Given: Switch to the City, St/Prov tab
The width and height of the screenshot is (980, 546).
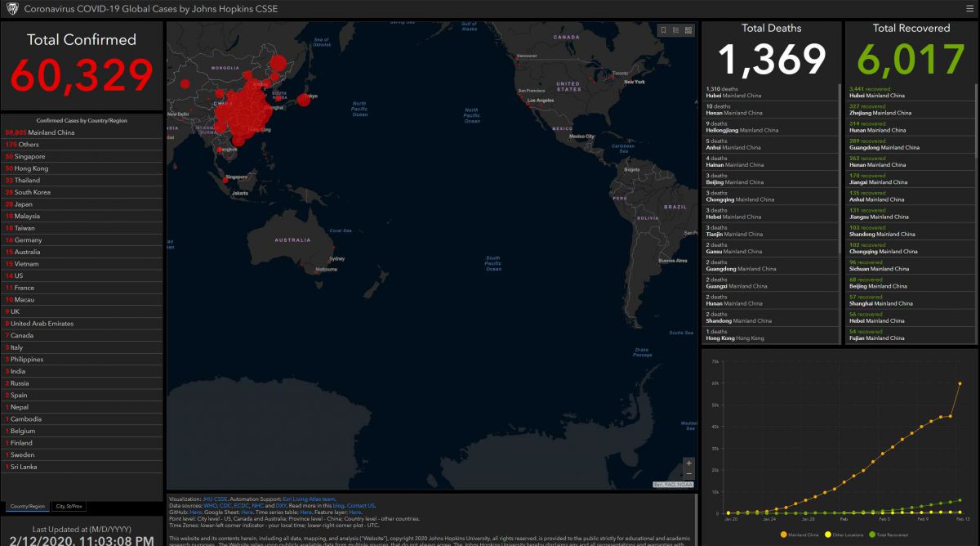Looking at the screenshot, I should tap(69, 507).
